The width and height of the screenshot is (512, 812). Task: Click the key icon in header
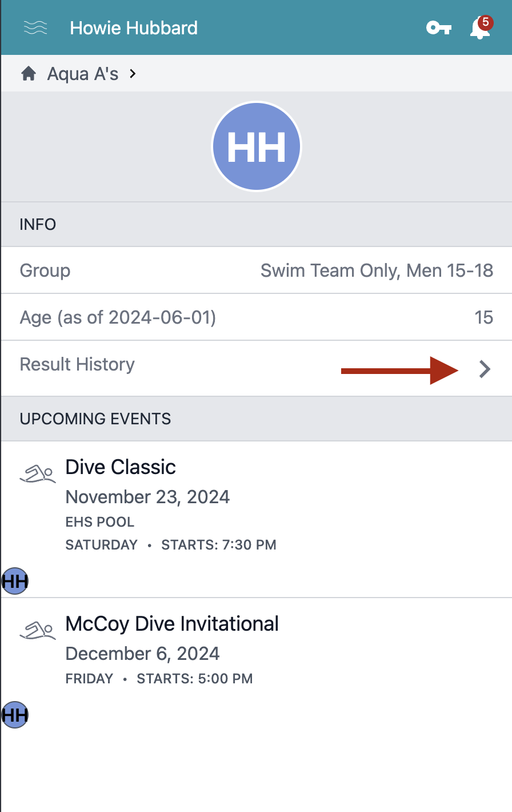[439, 27]
